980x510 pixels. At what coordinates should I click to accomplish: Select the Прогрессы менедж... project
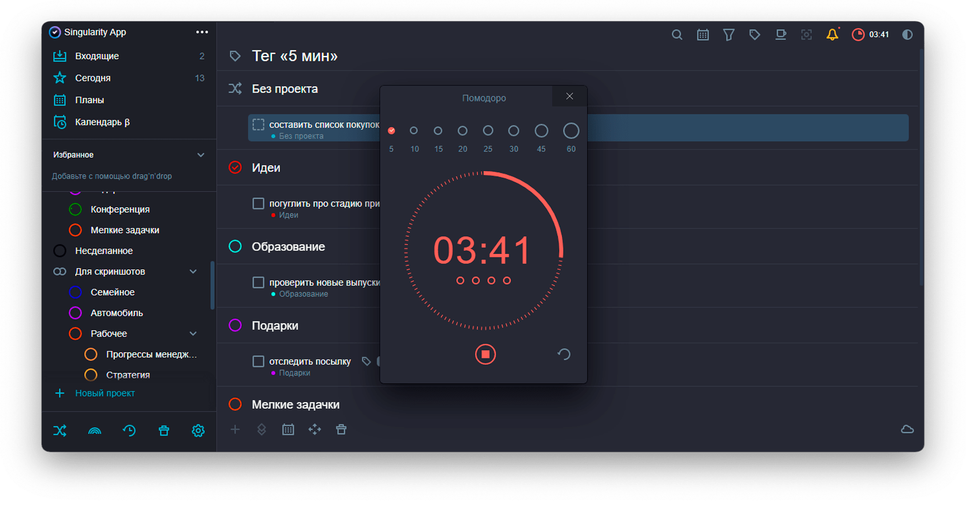151,354
